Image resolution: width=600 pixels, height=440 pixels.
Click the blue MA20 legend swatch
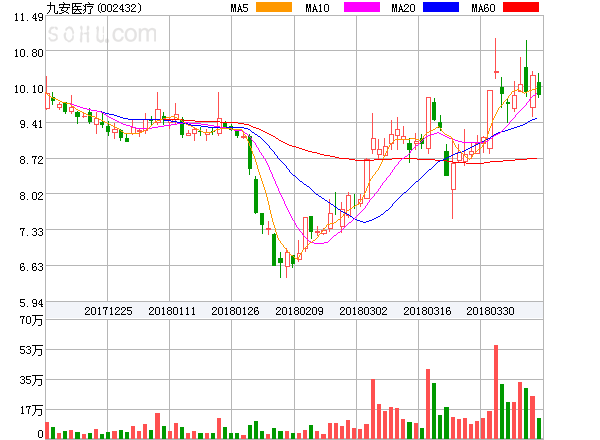point(441,7)
